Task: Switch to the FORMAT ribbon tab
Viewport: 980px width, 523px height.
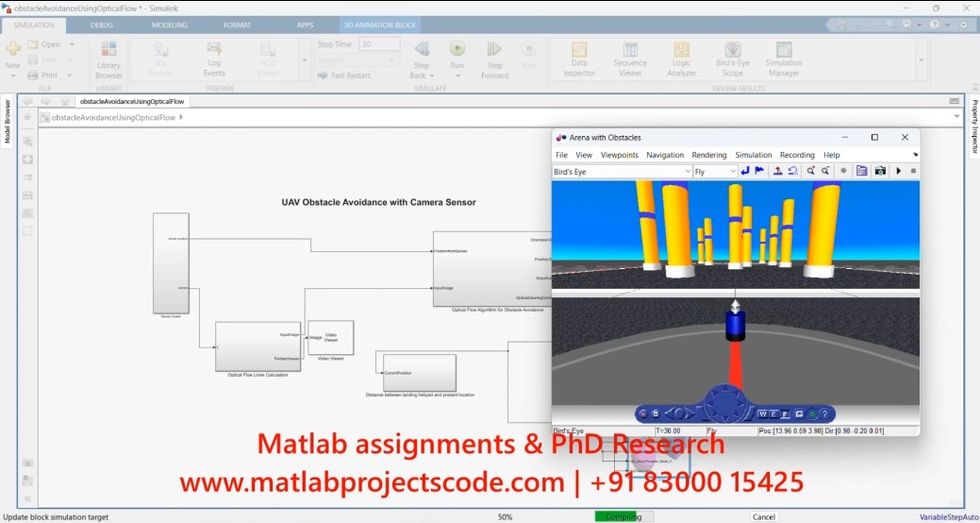Action: pyautogui.click(x=237, y=25)
